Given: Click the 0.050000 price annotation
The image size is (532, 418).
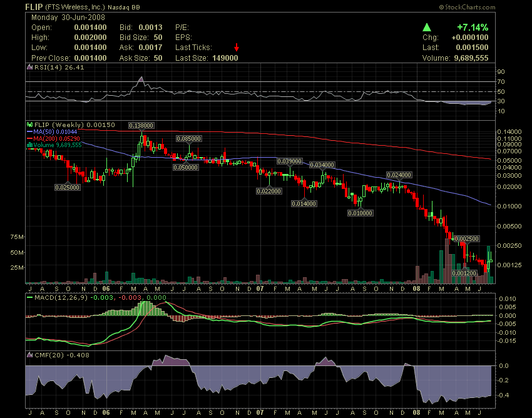Looking at the screenshot, I should pos(186,167).
